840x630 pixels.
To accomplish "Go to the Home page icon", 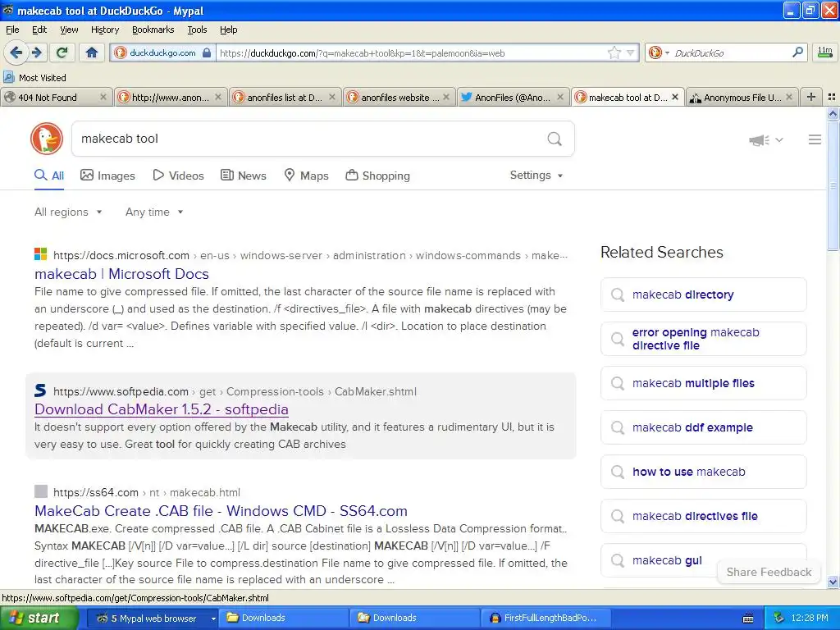I will tap(92, 52).
